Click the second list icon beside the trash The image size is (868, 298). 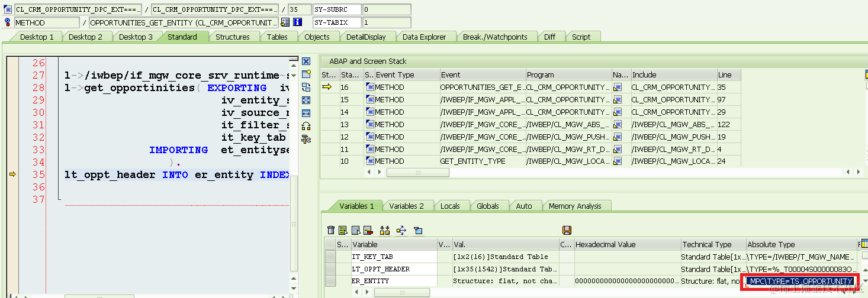pos(356,230)
